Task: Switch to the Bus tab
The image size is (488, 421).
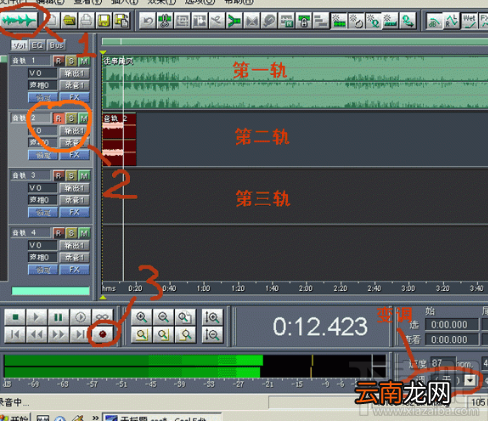Action: point(56,45)
